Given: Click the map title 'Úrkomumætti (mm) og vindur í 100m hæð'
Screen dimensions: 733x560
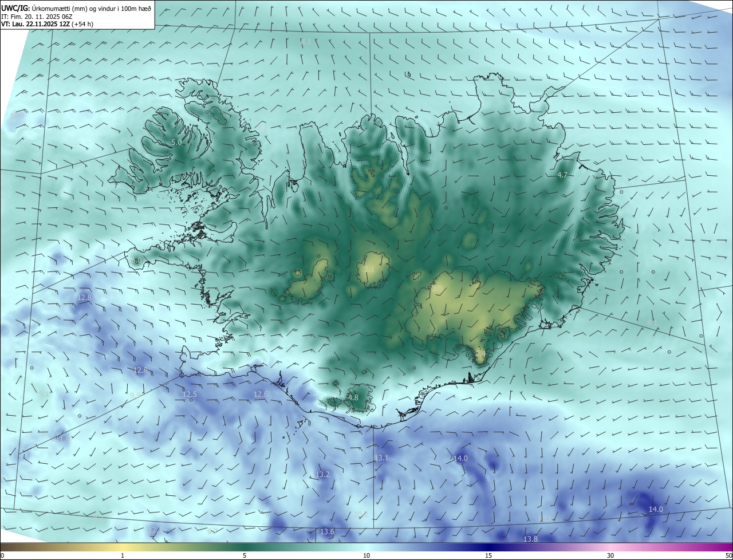Looking at the screenshot, I should pyautogui.click(x=92, y=9).
